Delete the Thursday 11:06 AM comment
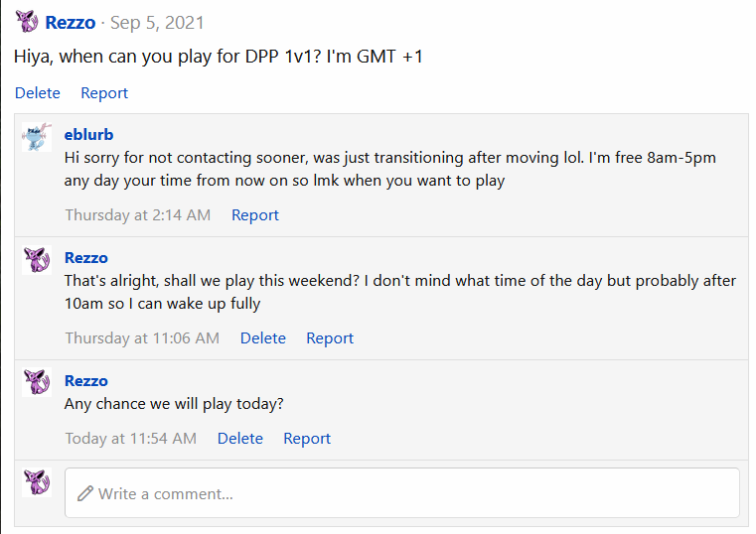Viewport: 756px width, 534px height. (263, 337)
